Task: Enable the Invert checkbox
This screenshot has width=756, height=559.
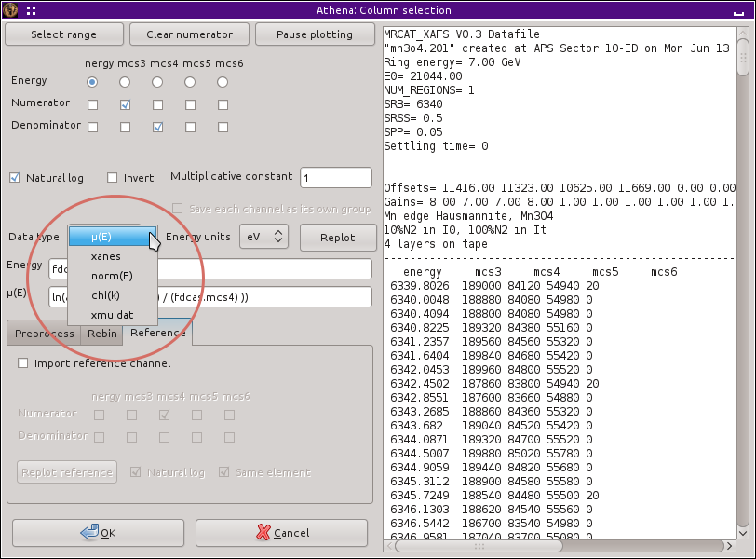Action: tap(112, 178)
